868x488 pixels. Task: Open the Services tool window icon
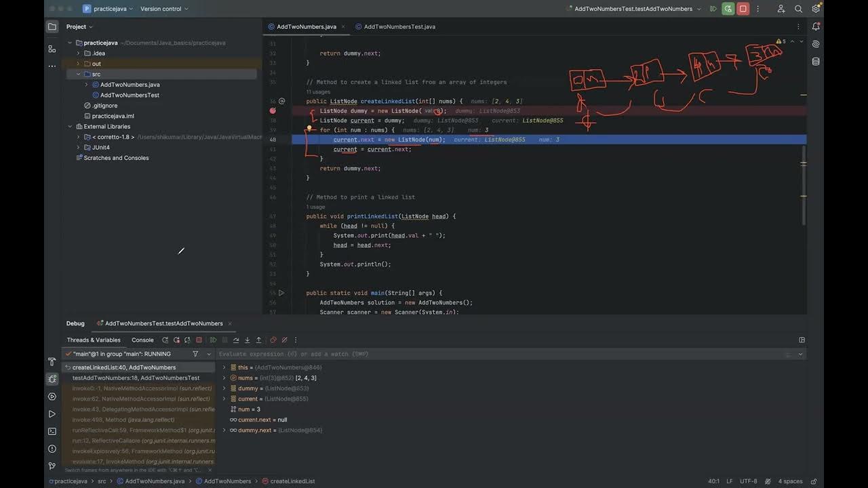point(52,396)
